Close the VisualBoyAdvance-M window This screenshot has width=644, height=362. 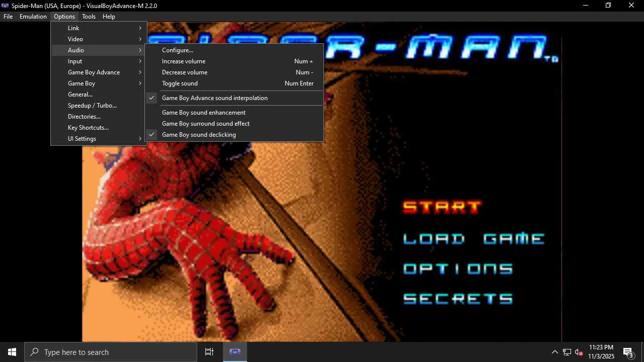tap(631, 6)
